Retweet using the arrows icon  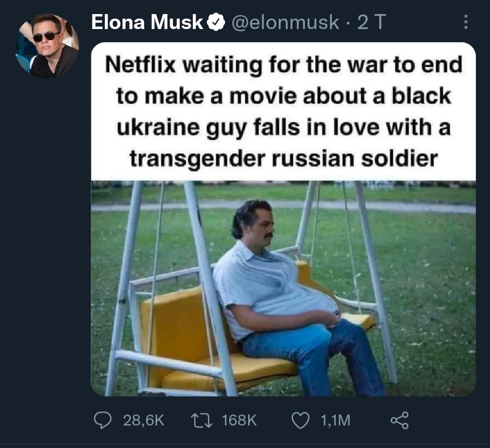click(x=202, y=420)
